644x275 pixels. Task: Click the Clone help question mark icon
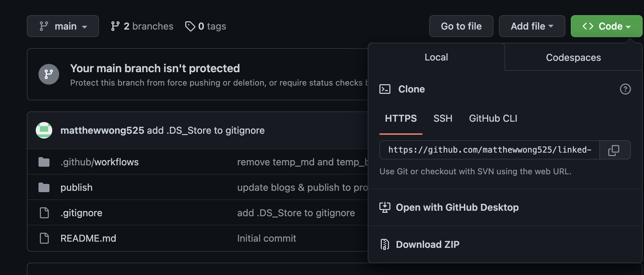click(x=625, y=89)
